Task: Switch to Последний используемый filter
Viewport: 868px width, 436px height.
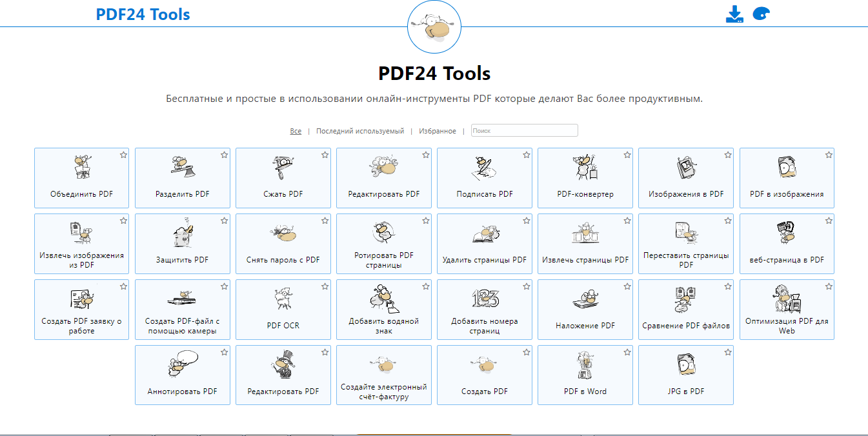Action: click(x=360, y=131)
